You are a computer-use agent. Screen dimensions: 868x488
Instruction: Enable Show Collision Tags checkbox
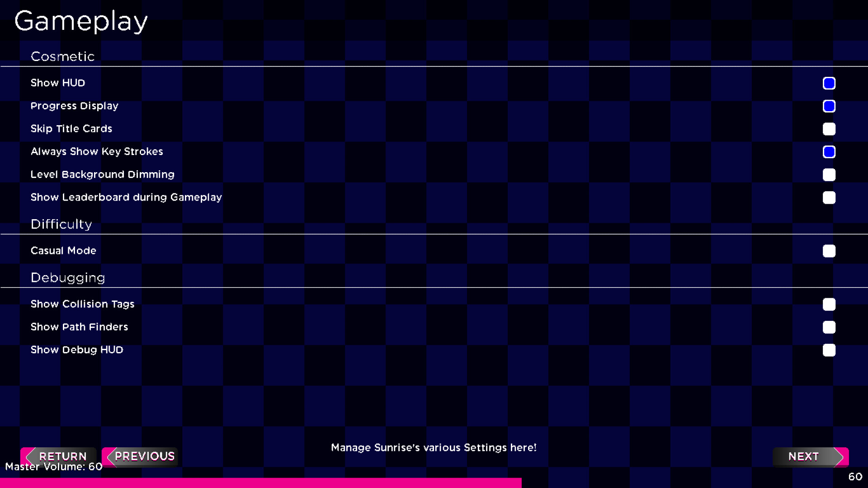[x=829, y=304]
